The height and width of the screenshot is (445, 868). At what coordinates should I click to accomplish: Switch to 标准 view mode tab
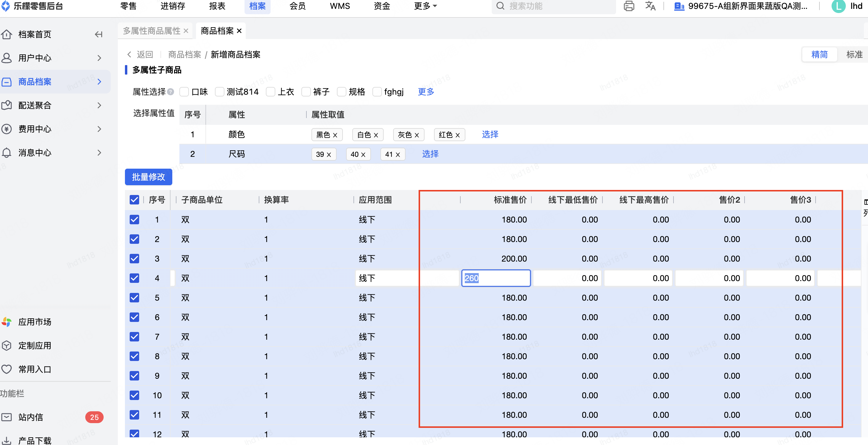point(854,54)
